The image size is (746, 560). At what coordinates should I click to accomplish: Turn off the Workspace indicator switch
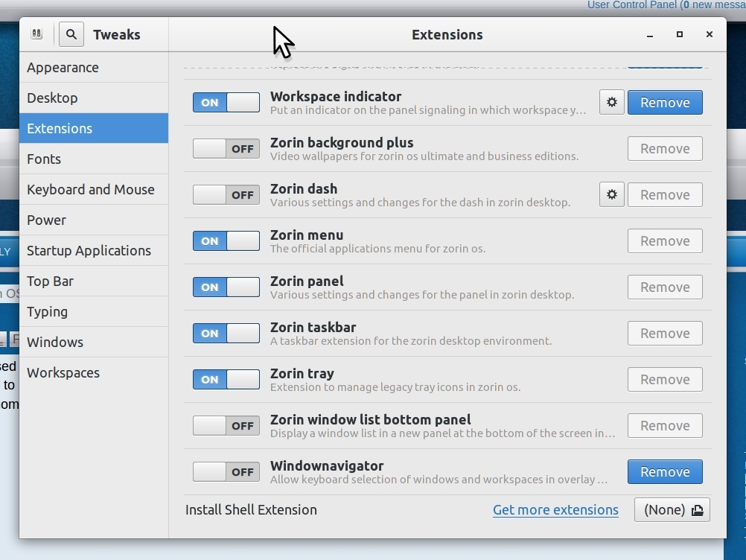click(226, 103)
